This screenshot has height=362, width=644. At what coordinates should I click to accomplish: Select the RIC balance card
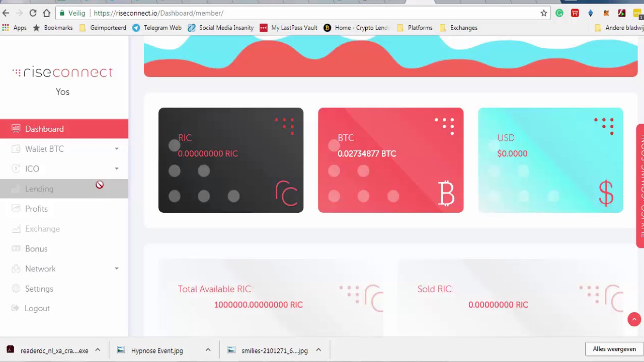(231, 160)
